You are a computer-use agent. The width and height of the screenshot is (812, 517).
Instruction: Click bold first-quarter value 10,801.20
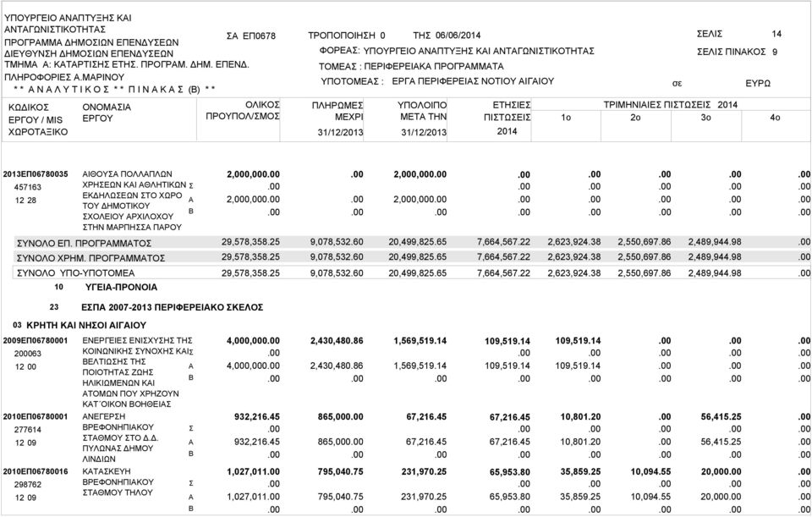click(580, 416)
